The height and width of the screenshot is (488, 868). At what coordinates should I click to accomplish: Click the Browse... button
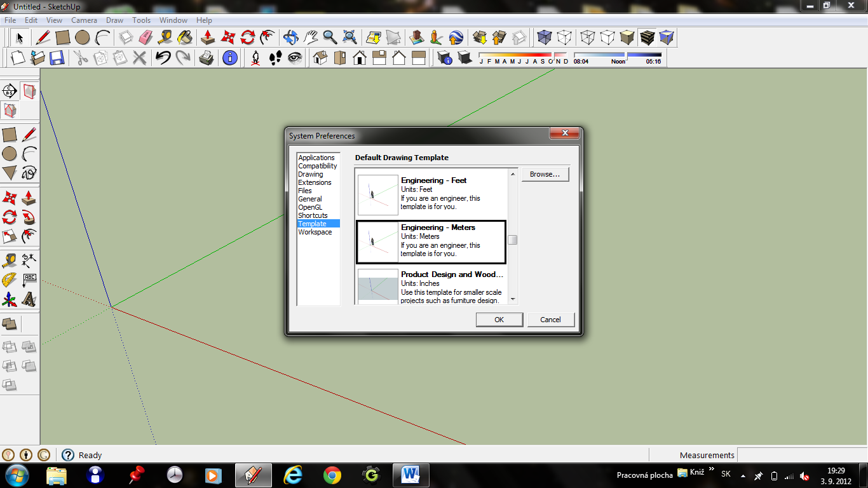(545, 174)
